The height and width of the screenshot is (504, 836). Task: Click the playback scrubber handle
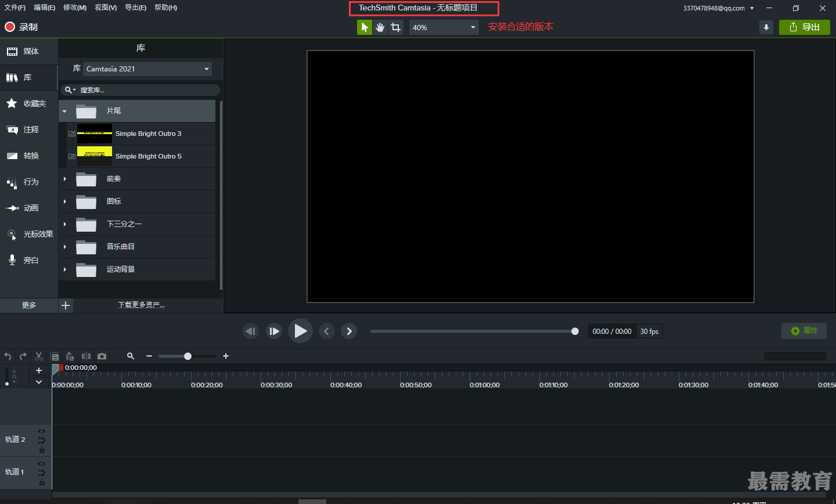pos(575,332)
